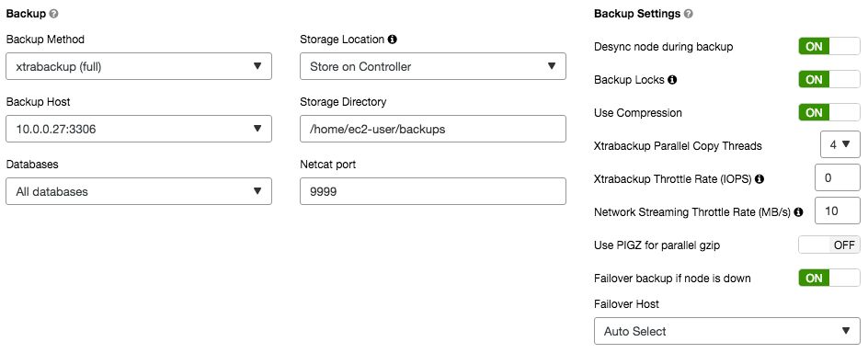
Task: Click the 'Backup Method' label text
Action: coord(45,40)
